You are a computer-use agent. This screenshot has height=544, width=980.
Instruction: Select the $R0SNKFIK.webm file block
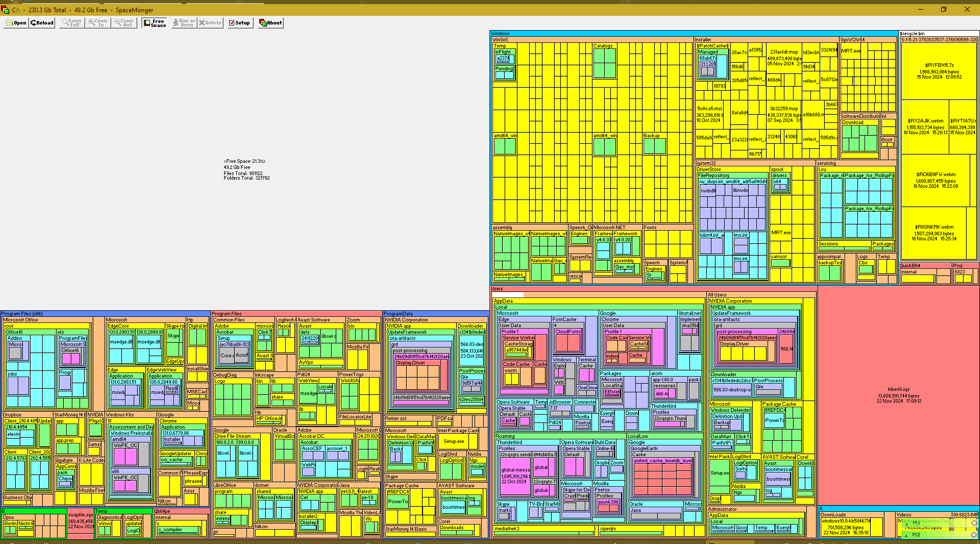tap(934, 233)
